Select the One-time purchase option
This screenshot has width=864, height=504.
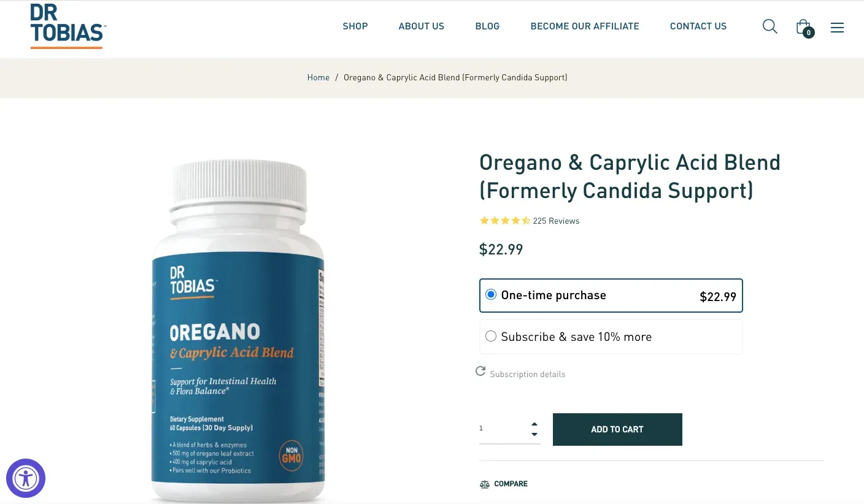(x=611, y=296)
